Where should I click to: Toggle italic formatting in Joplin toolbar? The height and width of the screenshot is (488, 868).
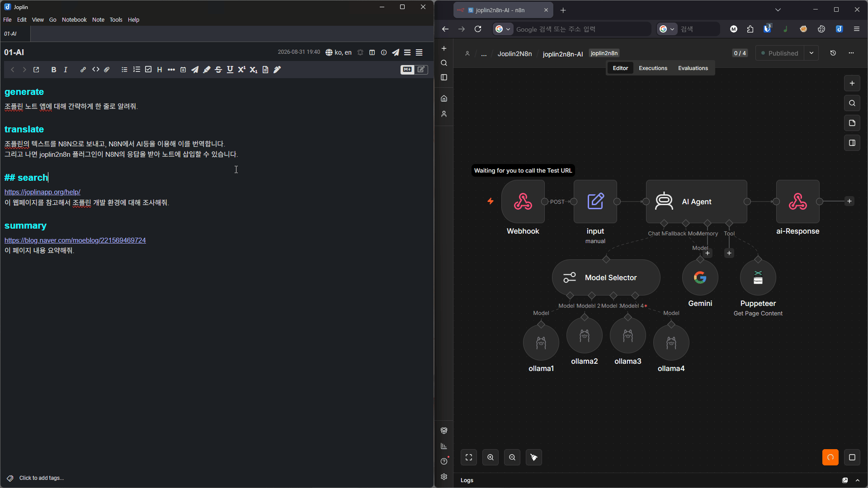click(66, 70)
